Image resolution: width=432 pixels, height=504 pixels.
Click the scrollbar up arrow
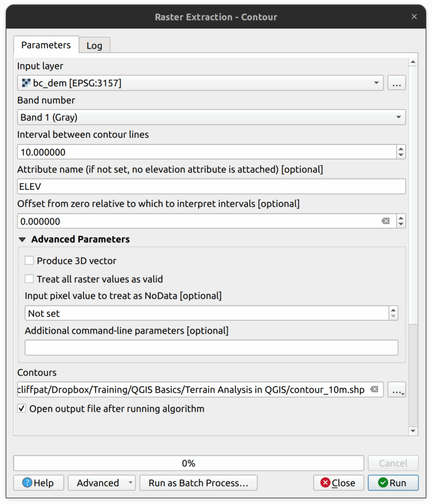[x=413, y=62]
